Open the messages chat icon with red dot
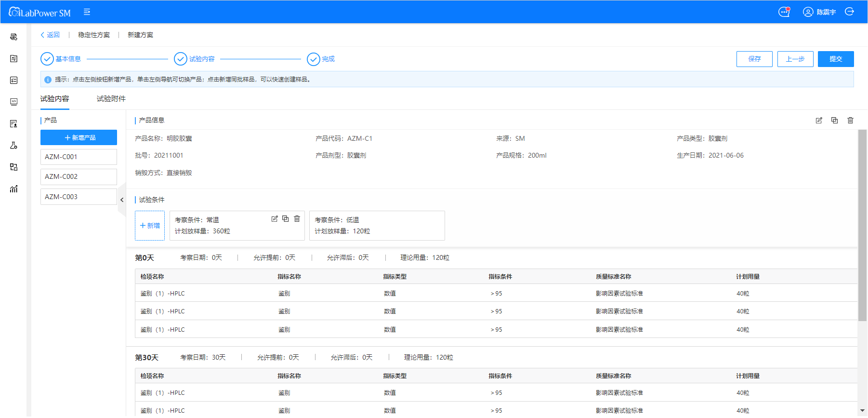Image resolution: width=868 pixels, height=418 pixels. pyautogui.click(x=784, y=12)
